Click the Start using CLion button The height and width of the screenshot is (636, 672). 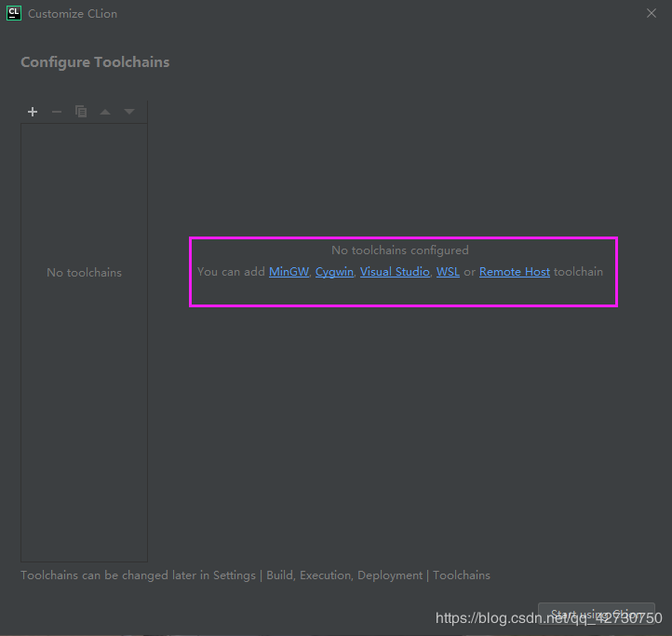pos(596,614)
